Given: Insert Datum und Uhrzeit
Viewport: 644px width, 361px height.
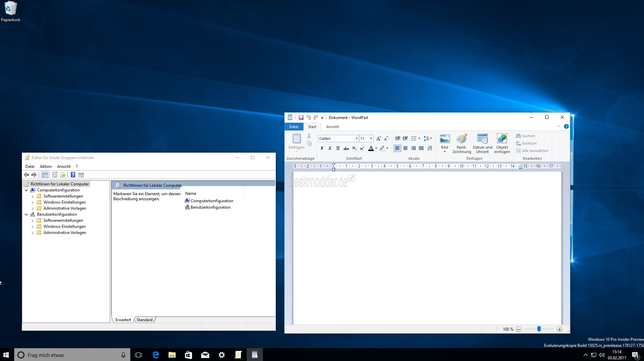Looking at the screenshot, I should pos(482,143).
